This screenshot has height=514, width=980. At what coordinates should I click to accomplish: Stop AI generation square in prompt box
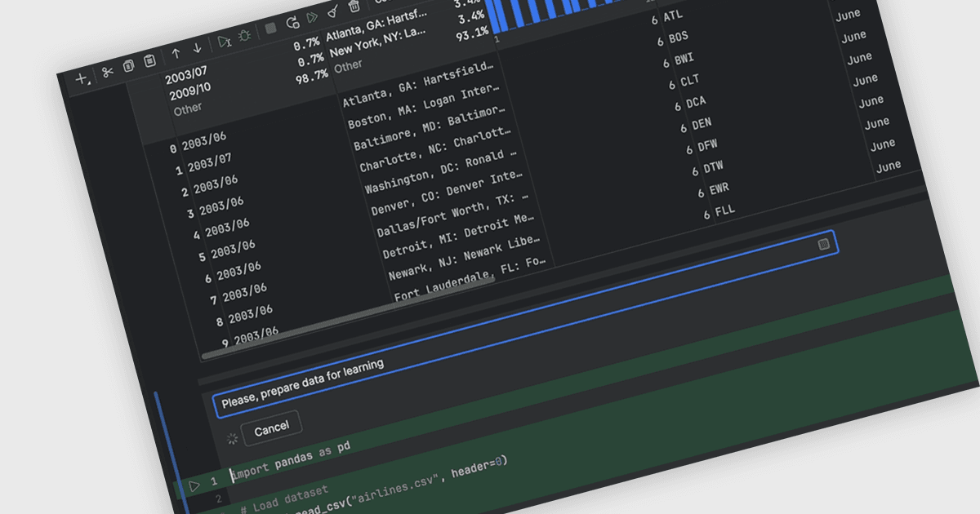click(x=824, y=244)
